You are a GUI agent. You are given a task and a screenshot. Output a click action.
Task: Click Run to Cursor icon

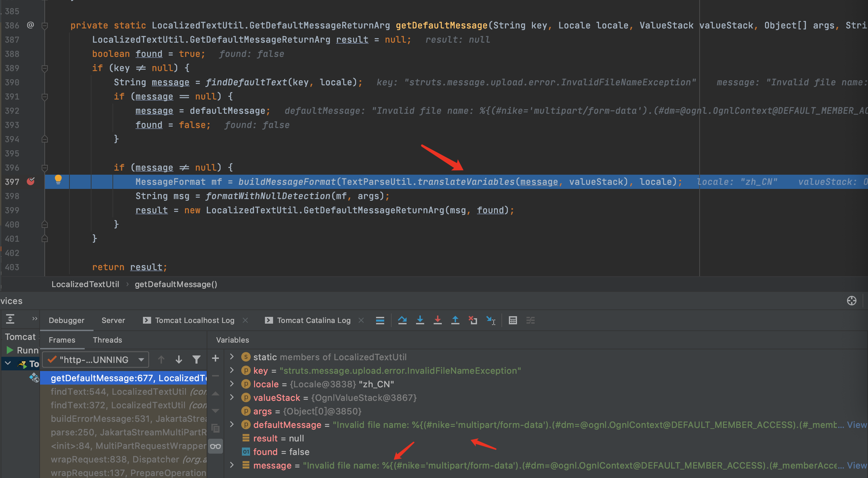point(491,320)
